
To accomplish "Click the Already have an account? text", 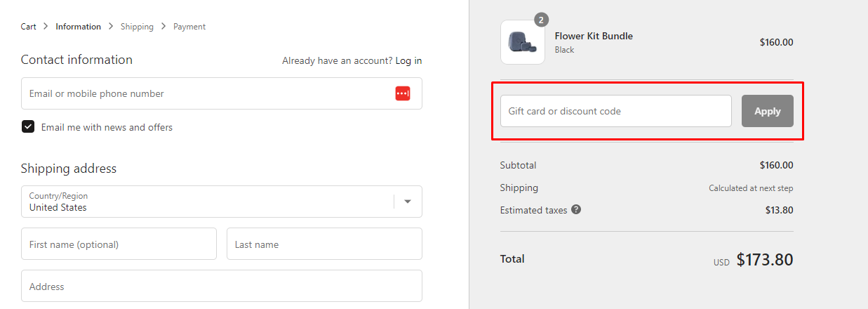I will coord(338,61).
